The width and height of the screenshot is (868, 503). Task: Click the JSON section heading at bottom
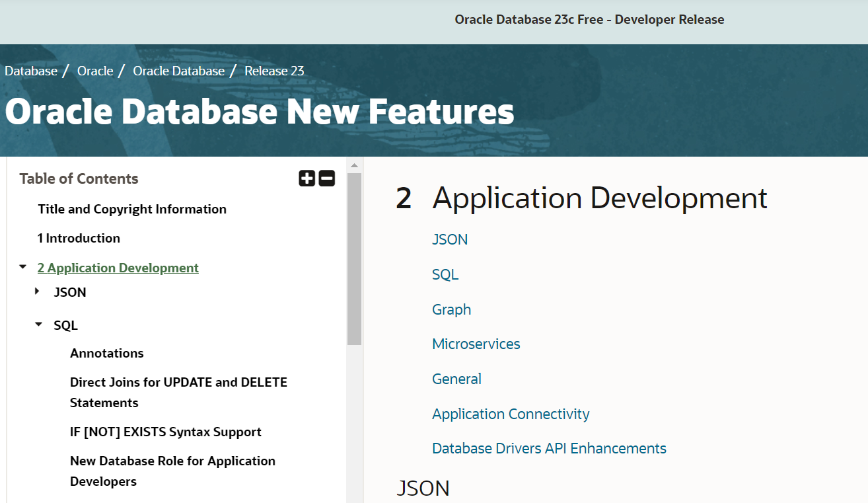point(423,488)
